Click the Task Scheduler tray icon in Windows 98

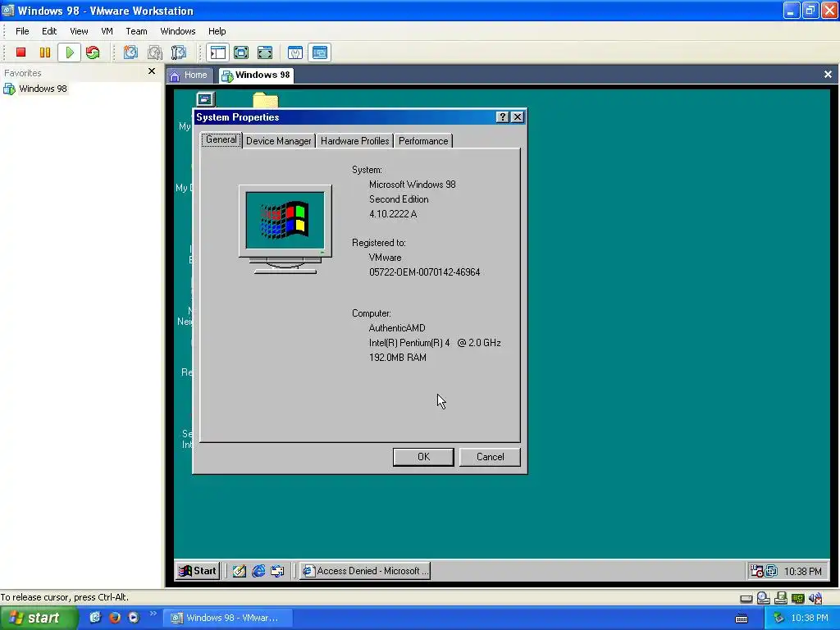(756, 571)
